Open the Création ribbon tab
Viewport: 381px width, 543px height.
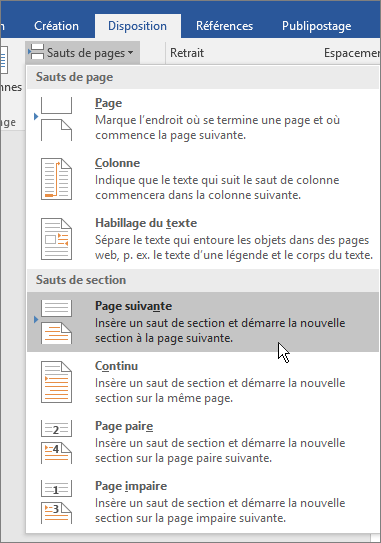(x=56, y=26)
